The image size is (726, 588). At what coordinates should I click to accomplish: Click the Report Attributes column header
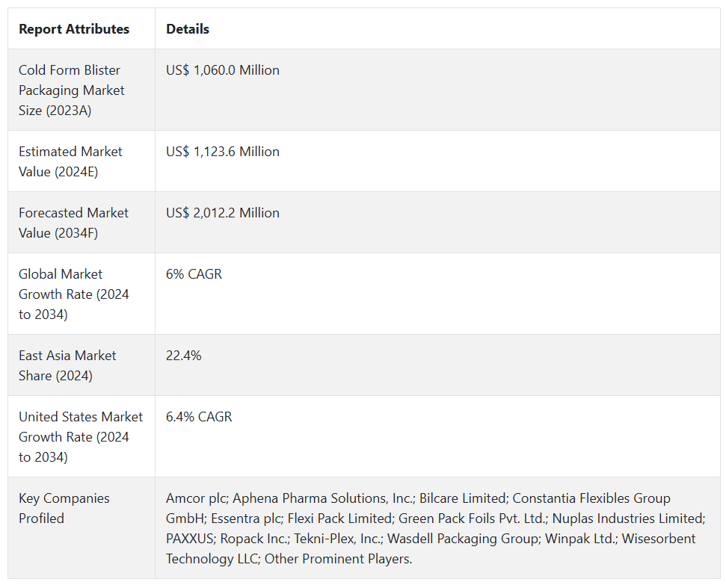(74, 29)
